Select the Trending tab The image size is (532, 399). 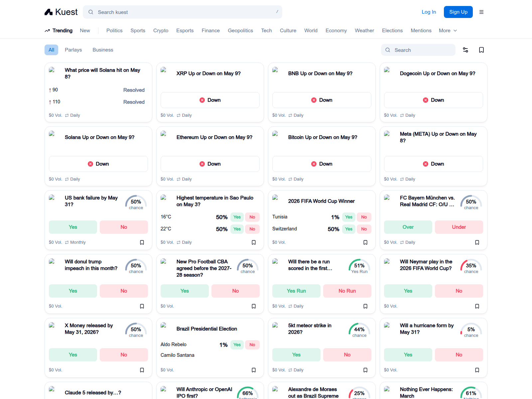(62, 31)
